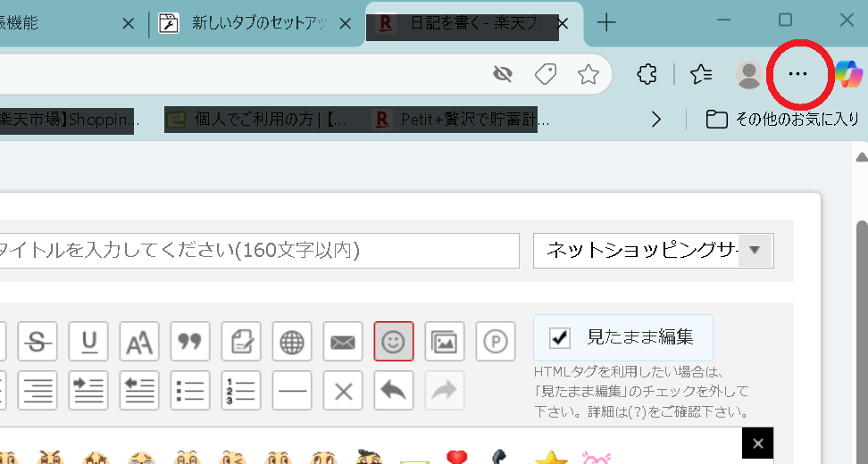Insert a blockquote with quote icon
The height and width of the screenshot is (464, 868).
point(190,341)
